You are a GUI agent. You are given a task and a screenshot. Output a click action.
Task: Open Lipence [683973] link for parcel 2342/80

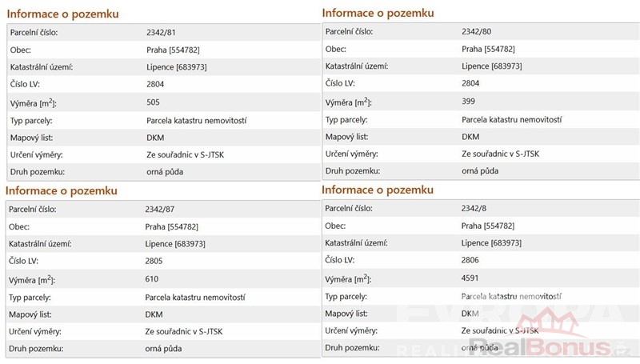point(492,66)
